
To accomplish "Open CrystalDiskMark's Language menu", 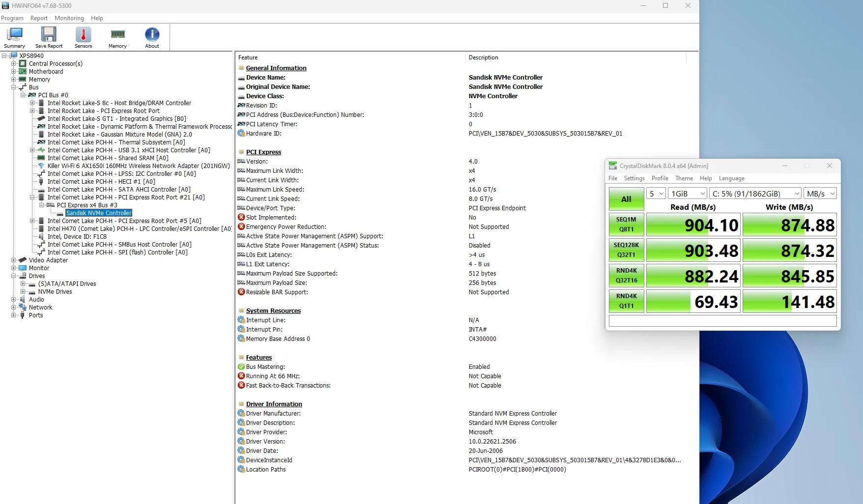I will tap(732, 178).
